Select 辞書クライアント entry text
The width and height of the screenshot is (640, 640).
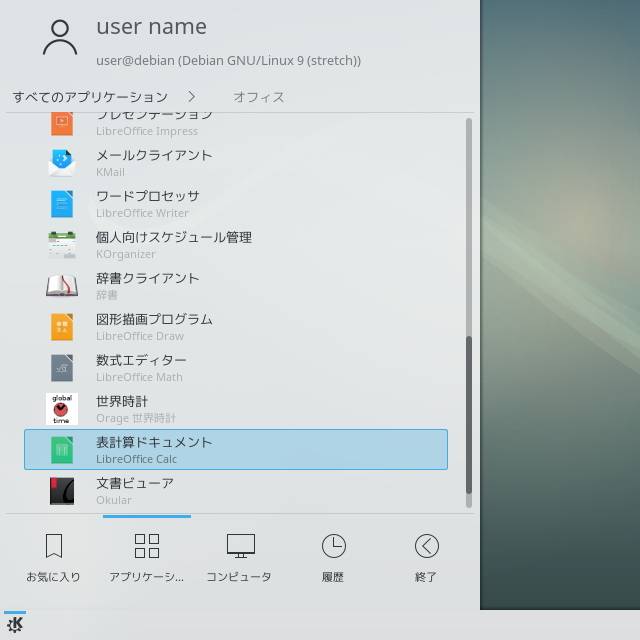point(148,278)
